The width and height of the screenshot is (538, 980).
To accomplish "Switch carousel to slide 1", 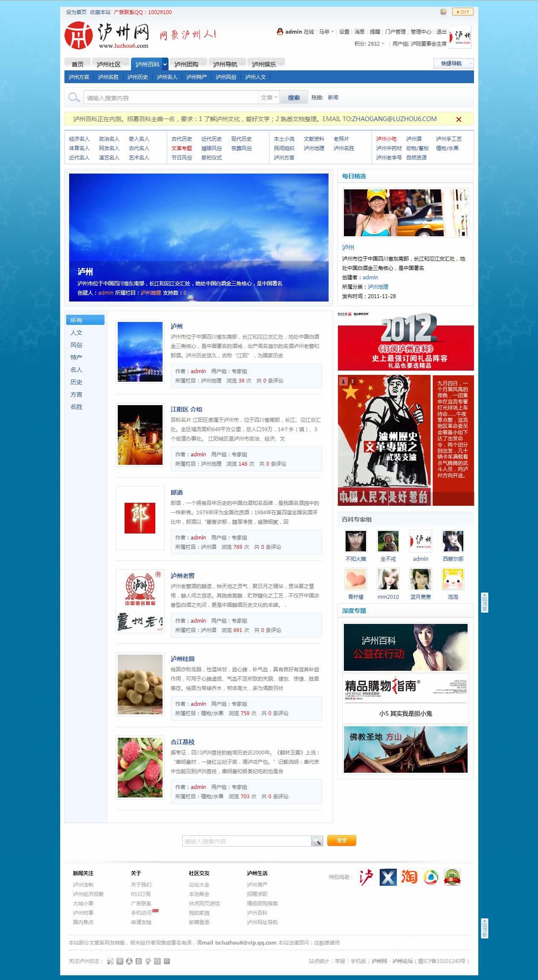I will point(343,381).
